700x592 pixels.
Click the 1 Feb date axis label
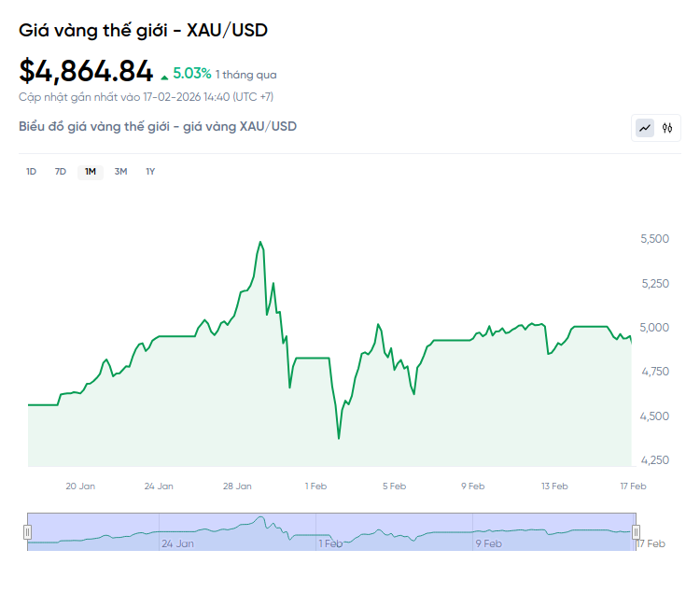tap(316, 486)
